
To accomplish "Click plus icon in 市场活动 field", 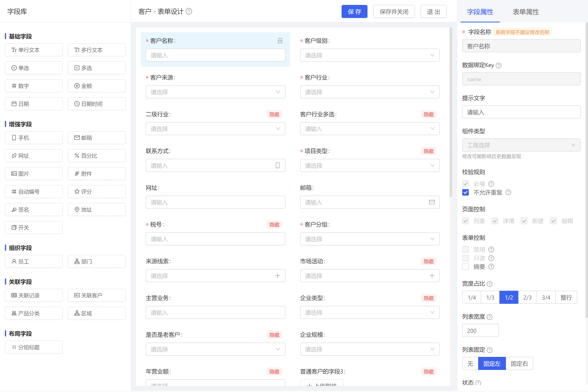I will tap(432, 276).
